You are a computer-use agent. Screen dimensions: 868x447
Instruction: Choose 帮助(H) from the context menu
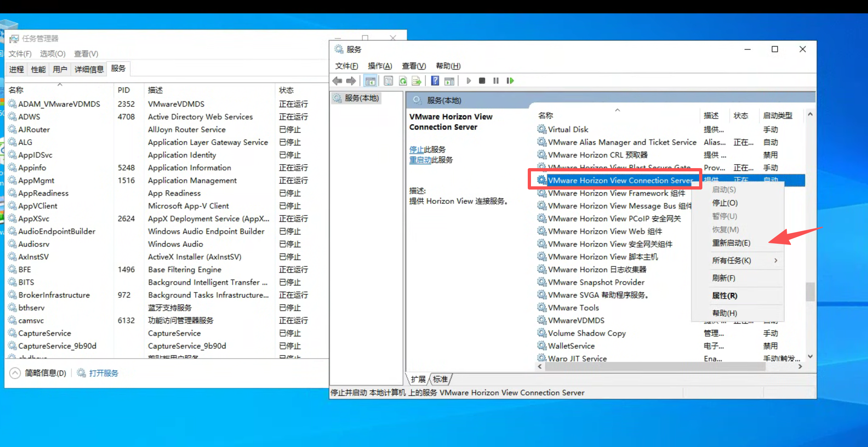click(725, 313)
